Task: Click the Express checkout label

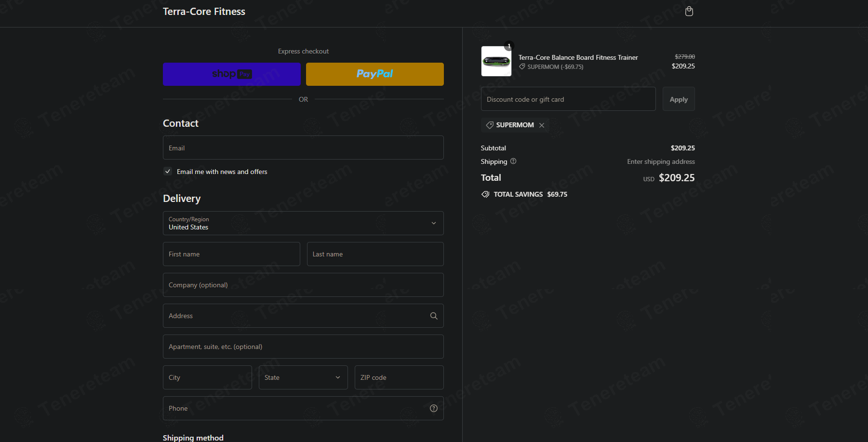Action: (x=303, y=51)
